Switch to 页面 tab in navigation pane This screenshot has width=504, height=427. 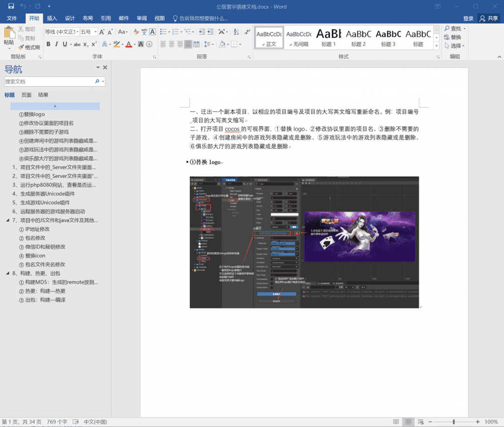(x=26, y=95)
